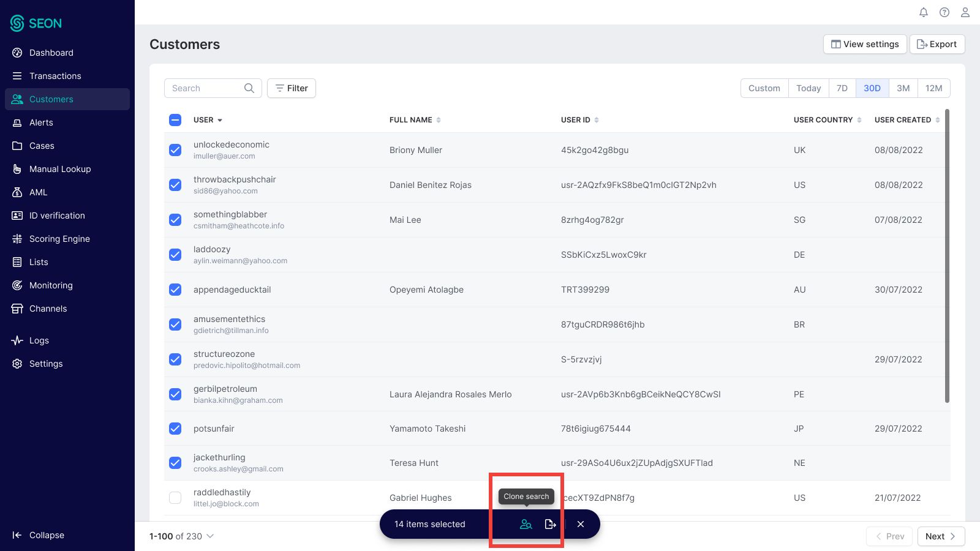Uncheck the unlockedeconomic user row
Screen dimensions: 980x551
(175, 150)
